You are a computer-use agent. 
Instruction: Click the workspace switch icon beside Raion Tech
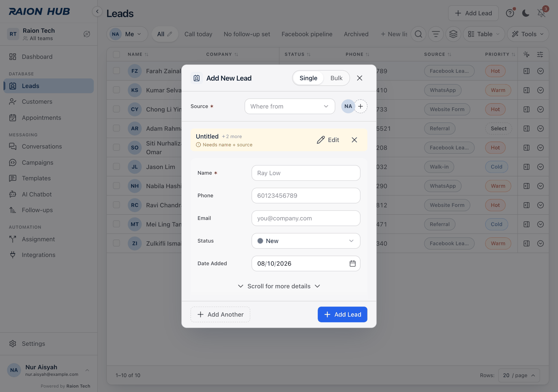click(87, 34)
